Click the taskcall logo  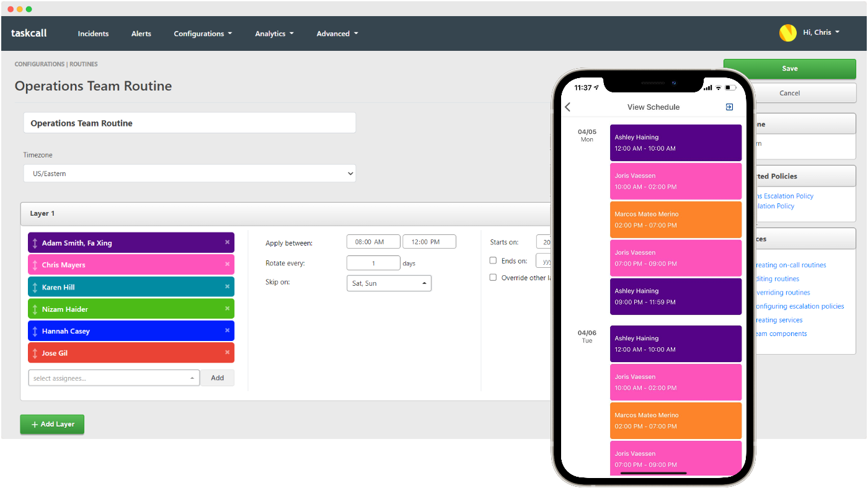[x=29, y=33]
